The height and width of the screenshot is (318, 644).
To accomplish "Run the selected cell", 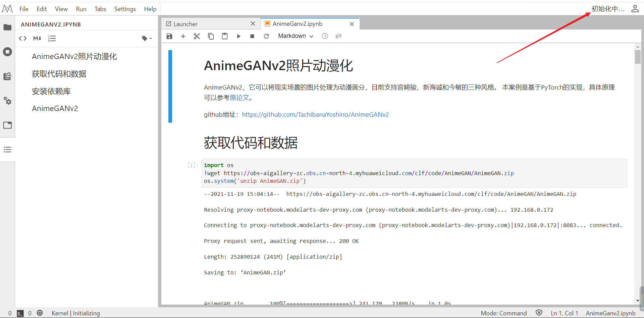I will pos(238,36).
